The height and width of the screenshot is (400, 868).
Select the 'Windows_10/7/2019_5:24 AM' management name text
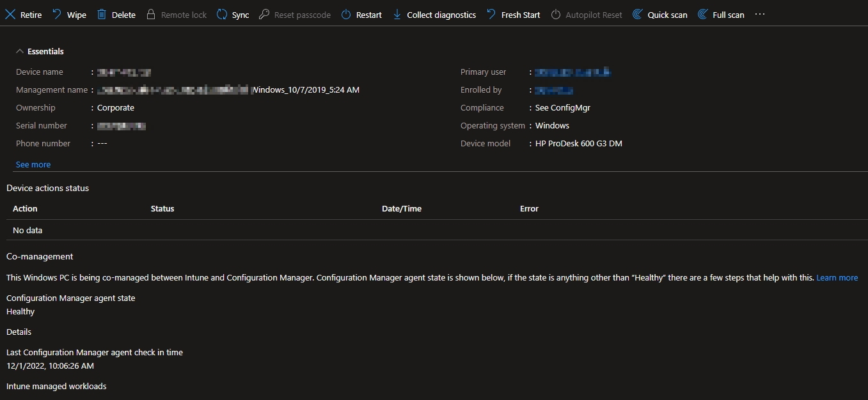click(x=306, y=90)
